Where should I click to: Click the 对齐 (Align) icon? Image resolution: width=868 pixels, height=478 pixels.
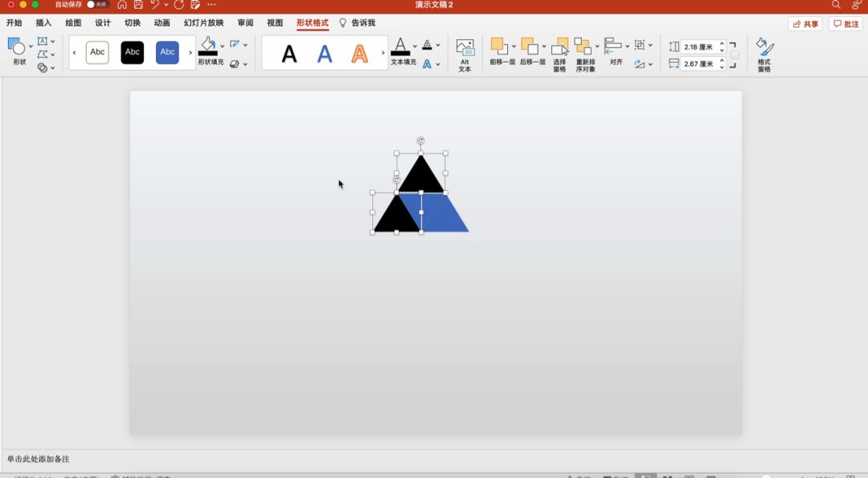[x=612, y=46]
